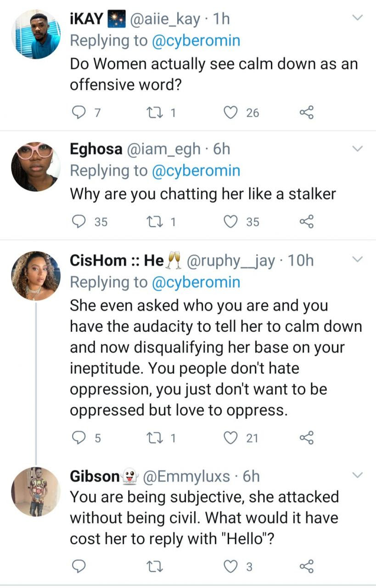Like Gibson's reply tweet

coord(230,567)
